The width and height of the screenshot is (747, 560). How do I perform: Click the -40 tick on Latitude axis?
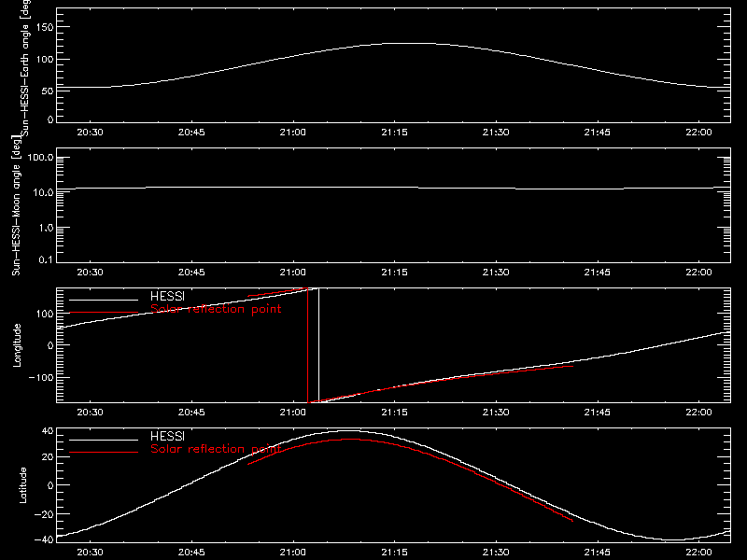tap(44, 539)
